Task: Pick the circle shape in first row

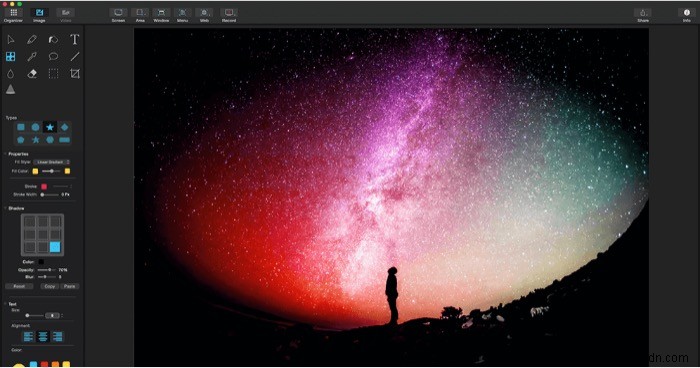Action: (35, 127)
